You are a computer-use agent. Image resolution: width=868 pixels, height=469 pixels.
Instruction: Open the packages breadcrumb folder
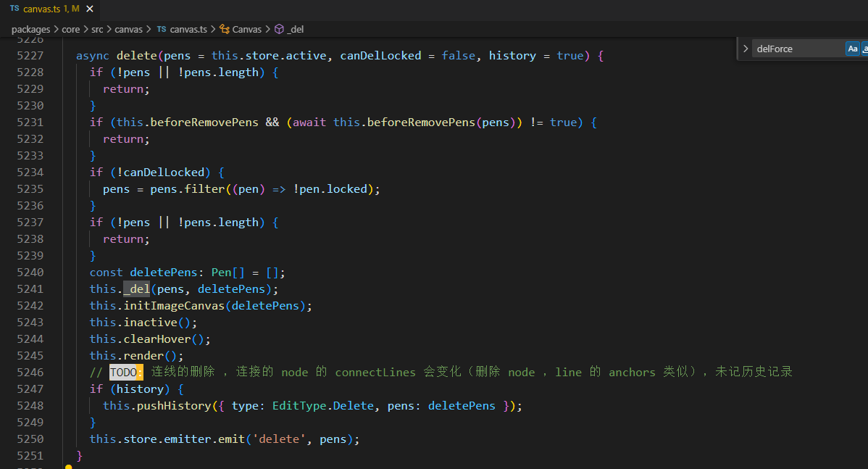tap(30, 29)
